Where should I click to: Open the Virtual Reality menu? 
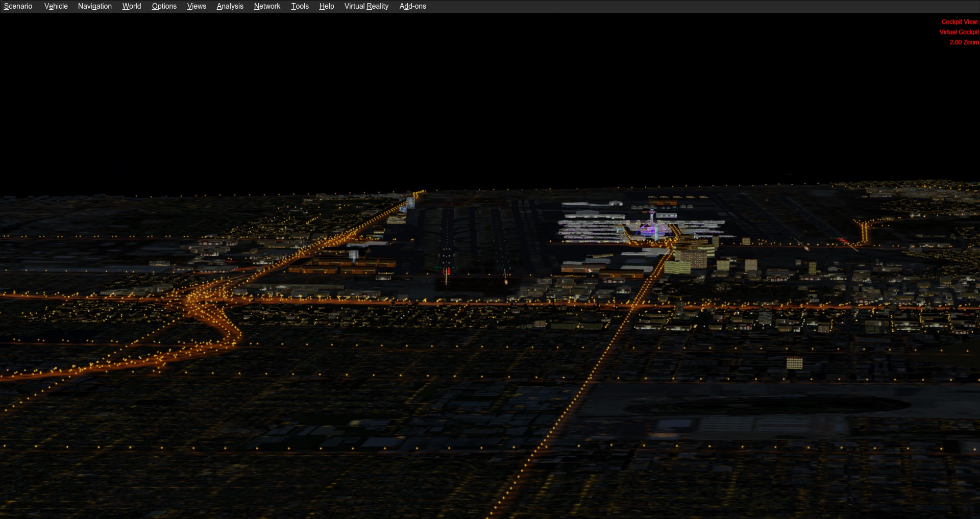pos(366,6)
